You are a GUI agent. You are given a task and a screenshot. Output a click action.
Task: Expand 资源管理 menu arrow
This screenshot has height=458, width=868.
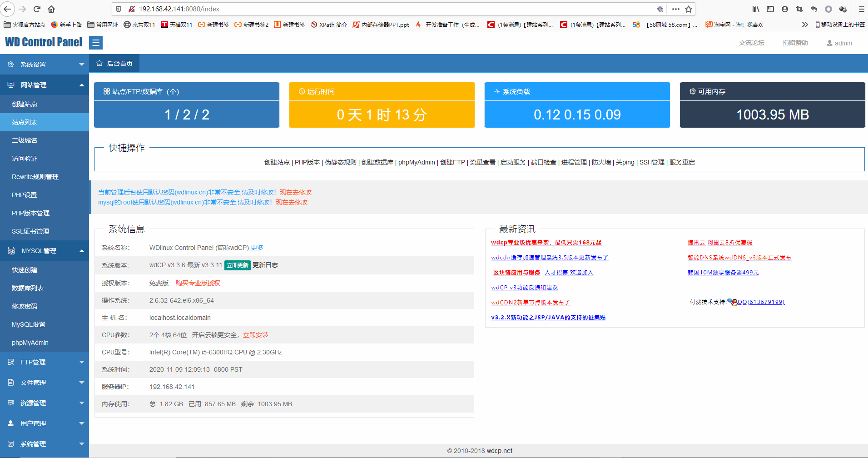click(x=82, y=403)
